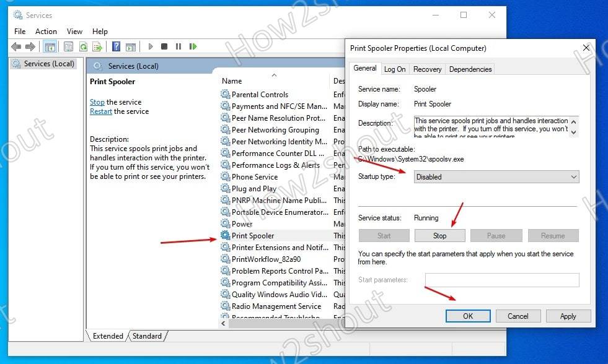The image size is (608, 364).
Task: Click the Forward arrow toolbar icon
Action: point(30,47)
